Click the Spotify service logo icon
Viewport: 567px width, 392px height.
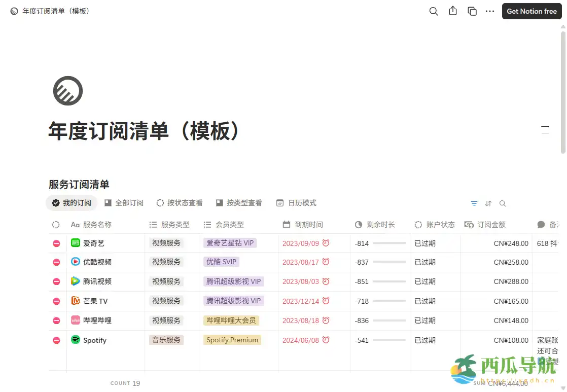tap(75, 340)
